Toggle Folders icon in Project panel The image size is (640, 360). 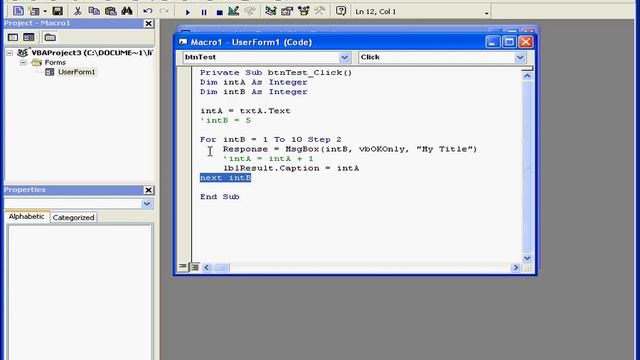tap(50, 38)
